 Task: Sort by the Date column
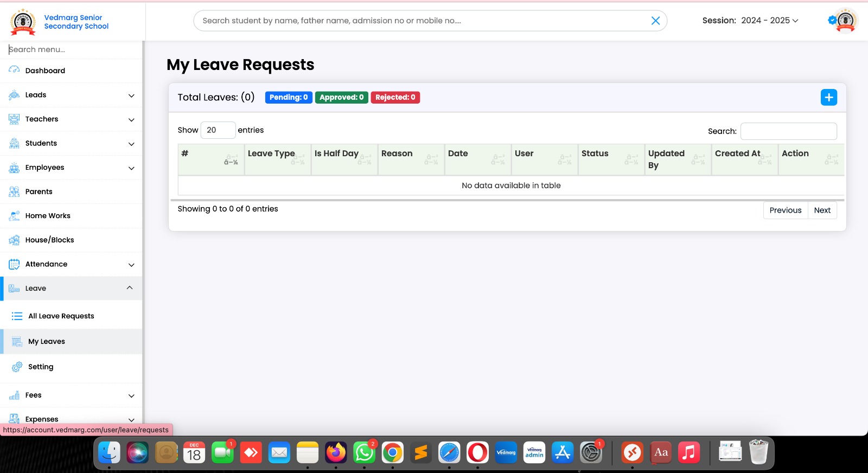click(478, 159)
